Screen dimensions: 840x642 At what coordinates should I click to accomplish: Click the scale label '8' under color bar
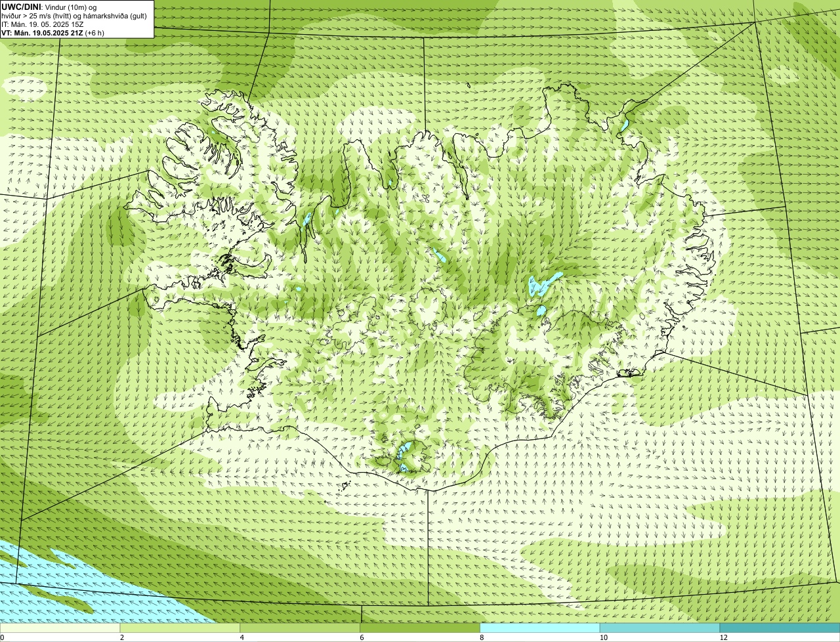click(482, 637)
